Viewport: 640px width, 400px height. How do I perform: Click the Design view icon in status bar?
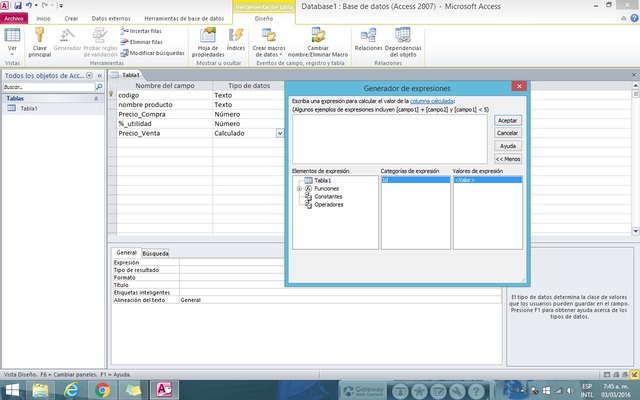(634, 374)
